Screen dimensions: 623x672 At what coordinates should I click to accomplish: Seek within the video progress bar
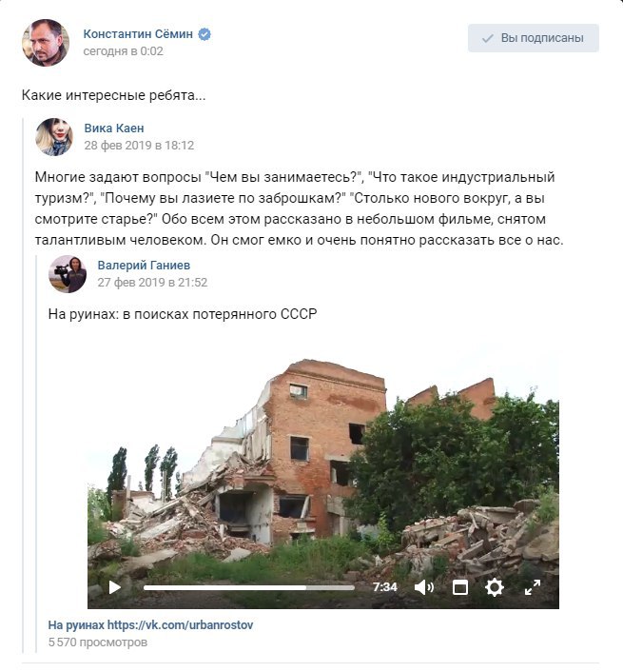[249, 587]
